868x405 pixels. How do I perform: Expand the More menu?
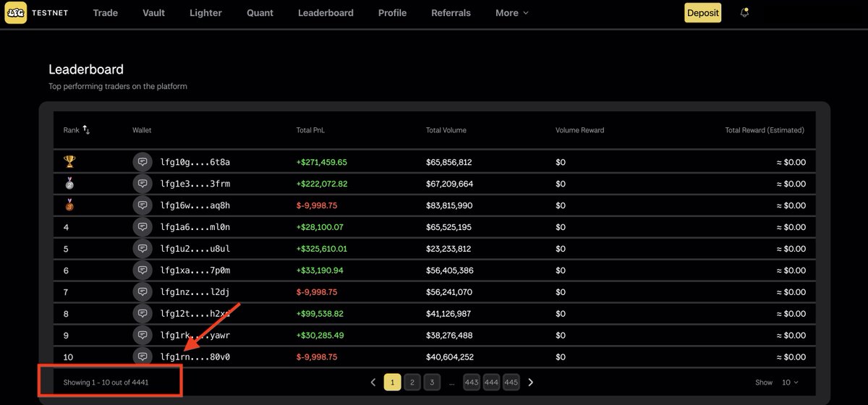pyautogui.click(x=512, y=13)
